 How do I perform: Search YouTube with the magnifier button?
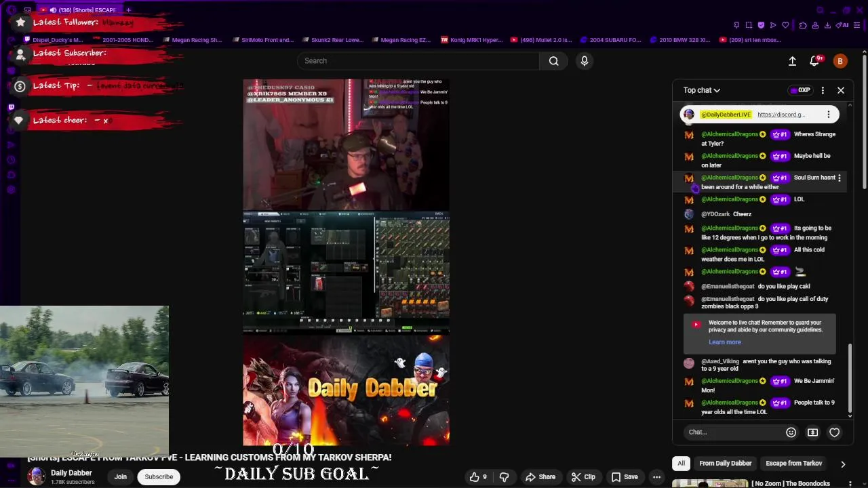click(x=553, y=61)
